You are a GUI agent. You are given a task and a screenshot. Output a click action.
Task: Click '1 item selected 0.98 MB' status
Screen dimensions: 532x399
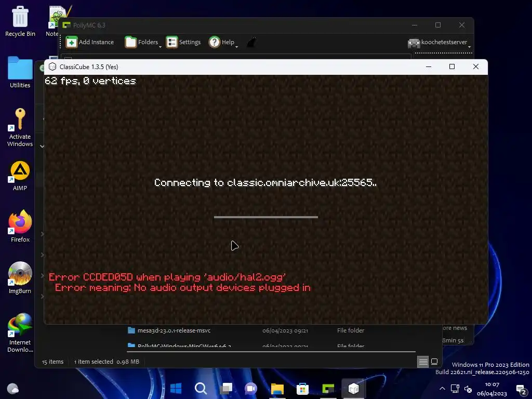(x=107, y=362)
